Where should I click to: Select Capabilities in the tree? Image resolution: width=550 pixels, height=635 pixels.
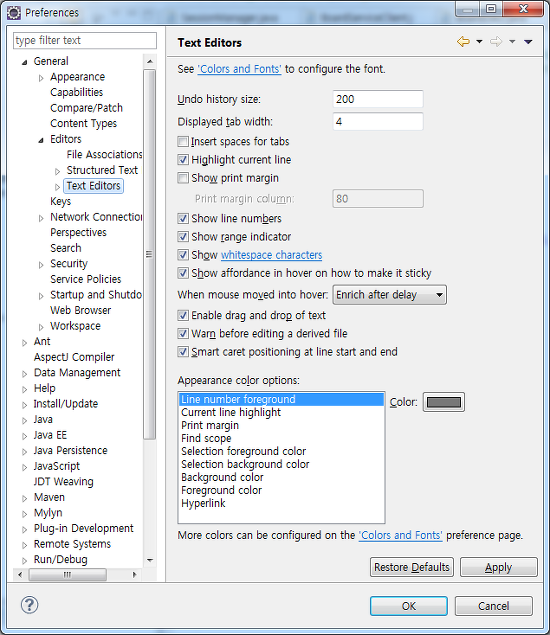(77, 92)
